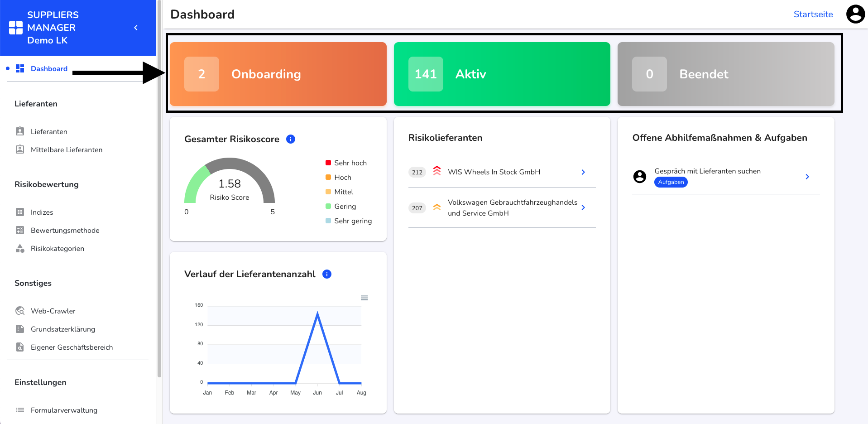Click the Formularverwaltung list icon
868x424 pixels.
tap(20, 410)
